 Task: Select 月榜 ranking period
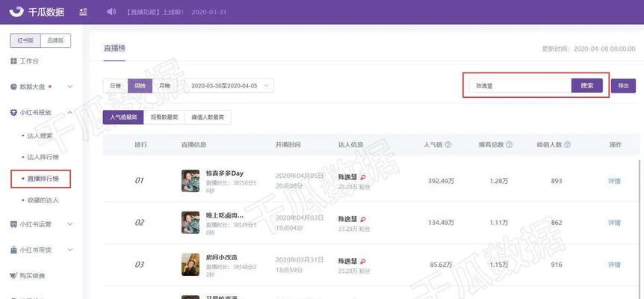164,85
